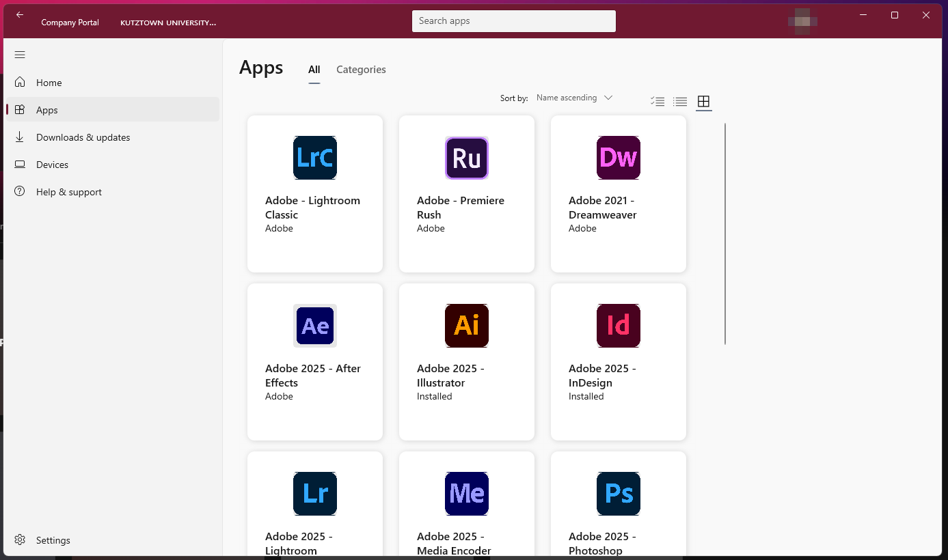Image resolution: width=948 pixels, height=560 pixels.
Task: Click the Devices laptop icon
Action: [20, 165]
